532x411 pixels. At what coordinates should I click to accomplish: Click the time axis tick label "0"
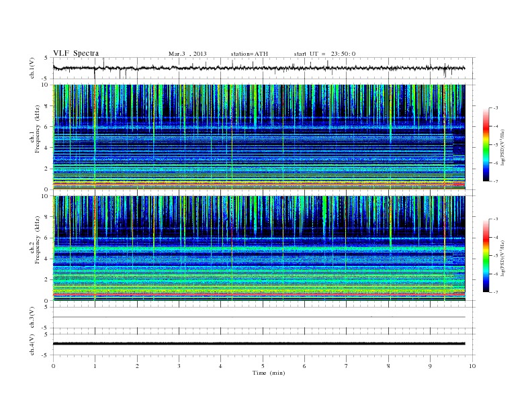[53, 366]
